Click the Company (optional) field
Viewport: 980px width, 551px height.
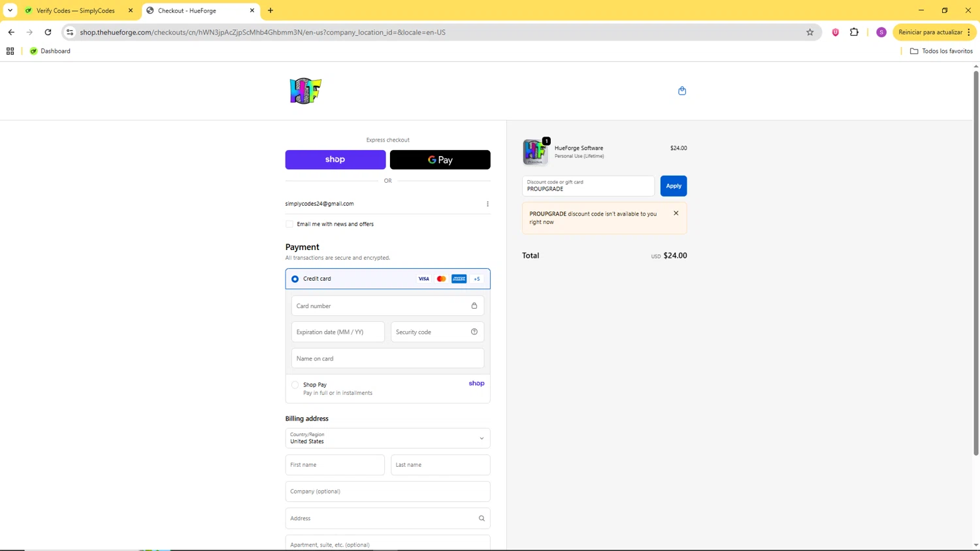pos(388,492)
